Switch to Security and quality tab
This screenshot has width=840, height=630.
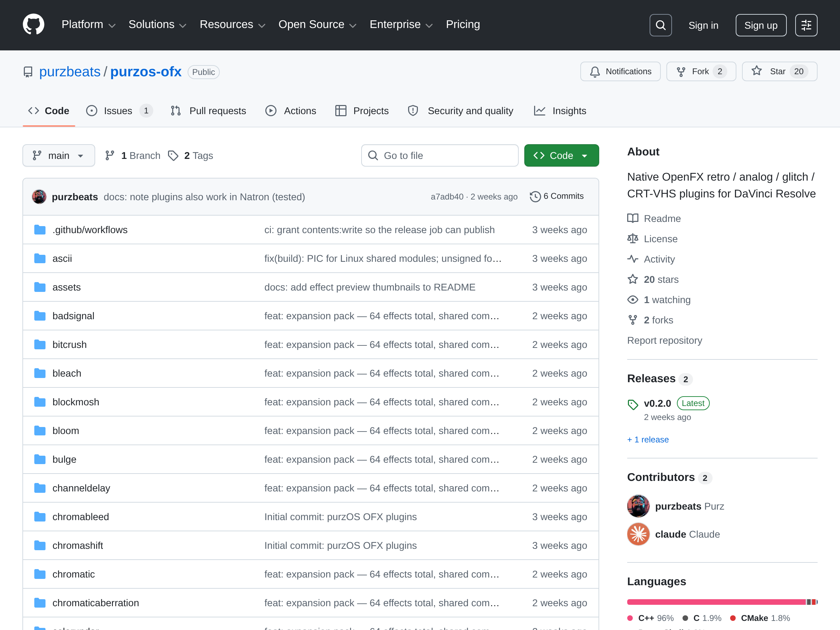pyautogui.click(x=460, y=111)
